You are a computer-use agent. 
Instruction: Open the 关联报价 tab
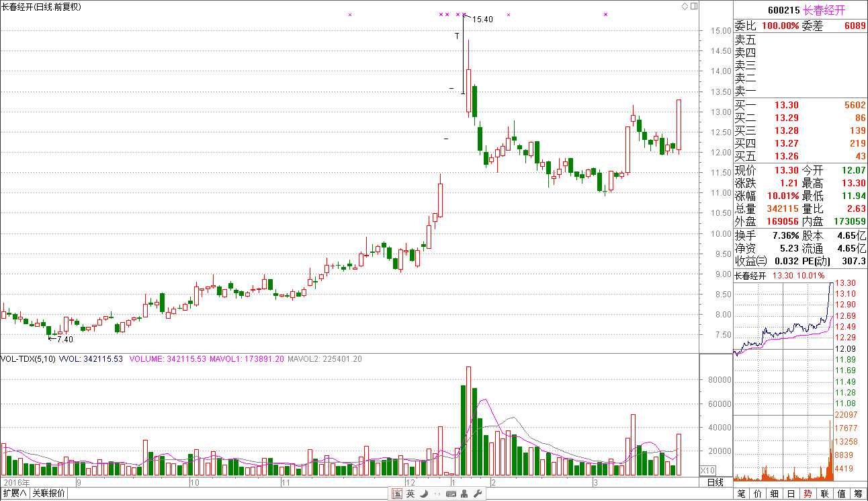pos(48,494)
